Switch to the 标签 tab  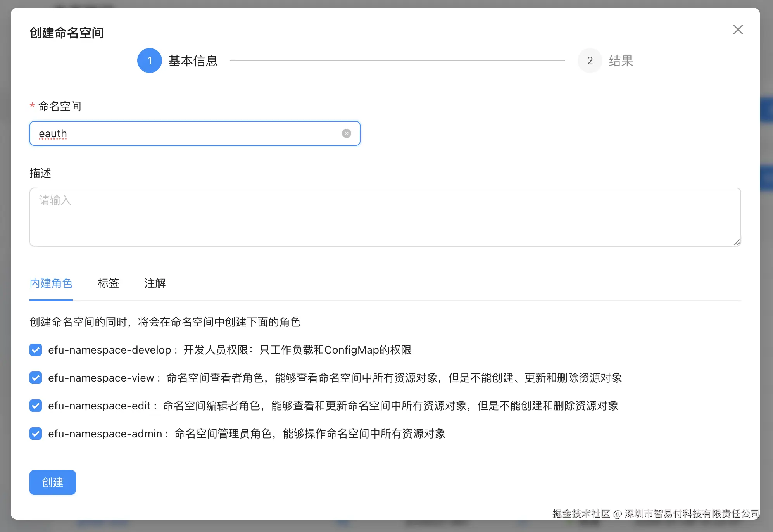[109, 283]
